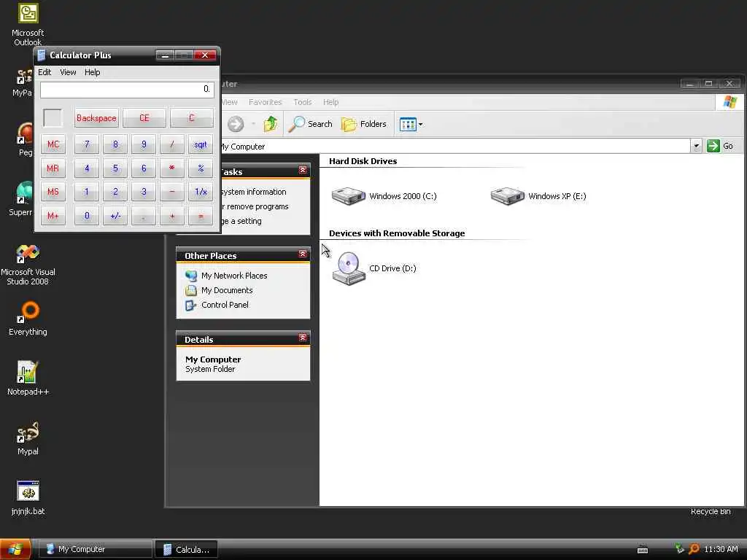The width and height of the screenshot is (747, 560).
Task: Click digit 5 in Calculator
Action: 115,168
